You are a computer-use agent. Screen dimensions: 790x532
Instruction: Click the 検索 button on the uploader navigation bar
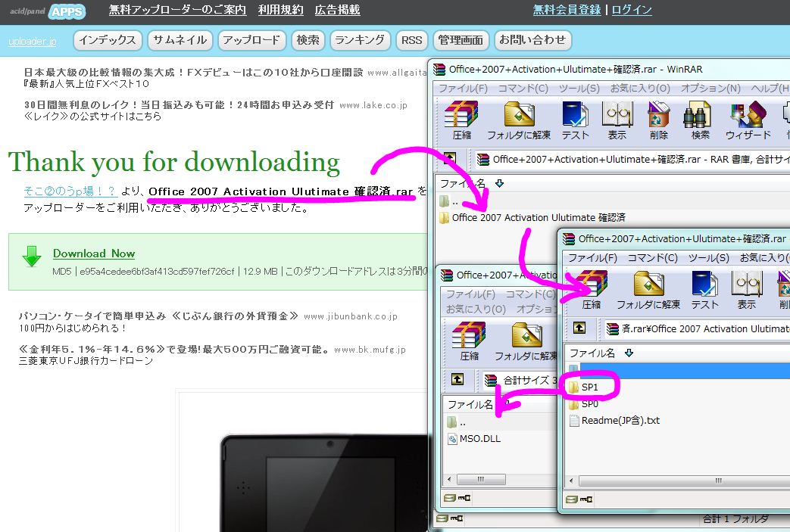pos(308,40)
